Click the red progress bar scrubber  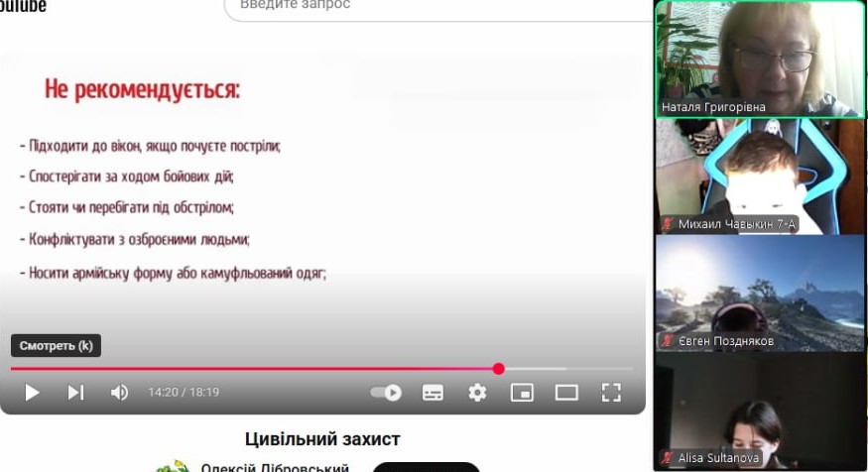click(x=498, y=369)
